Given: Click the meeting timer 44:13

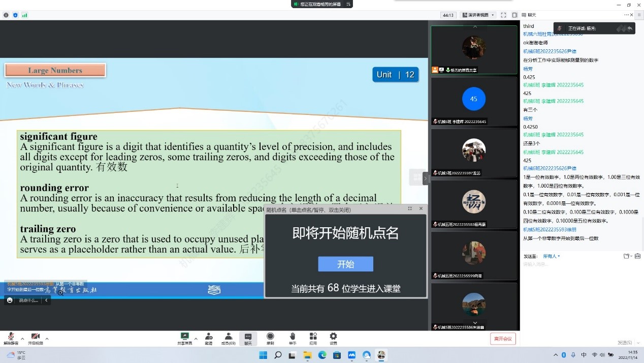Looking at the screenshot, I should (x=448, y=15).
